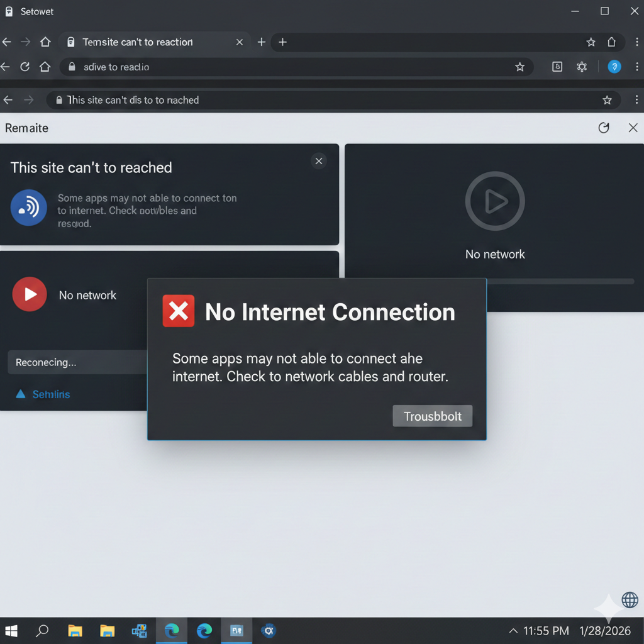Reload the page using the refresh icon
This screenshot has height=644, width=644.
25,67
